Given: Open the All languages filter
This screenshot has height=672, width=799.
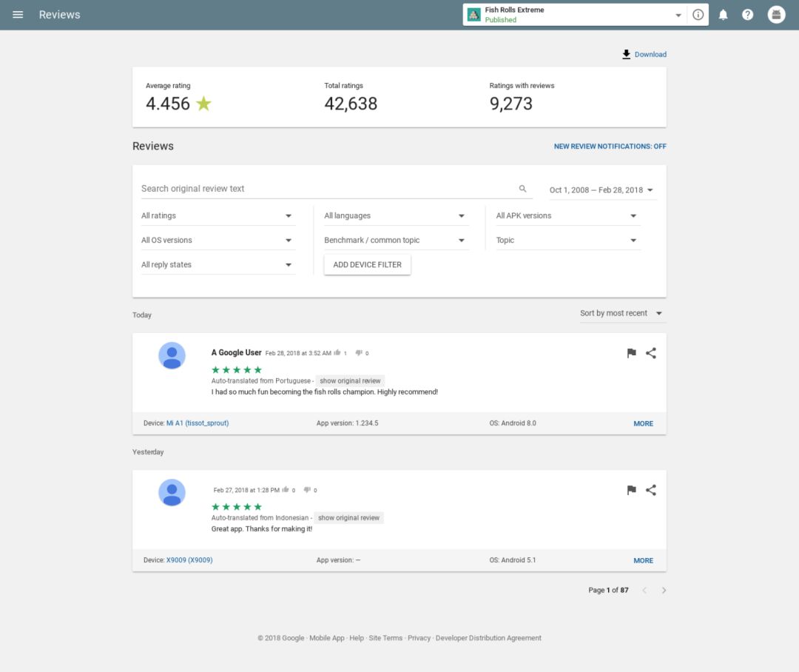Looking at the screenshot, I should [395, 216].
